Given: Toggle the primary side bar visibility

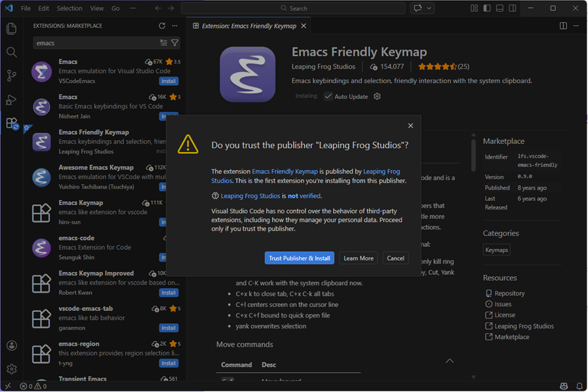Looking at the screenshot, I should 487,9.
